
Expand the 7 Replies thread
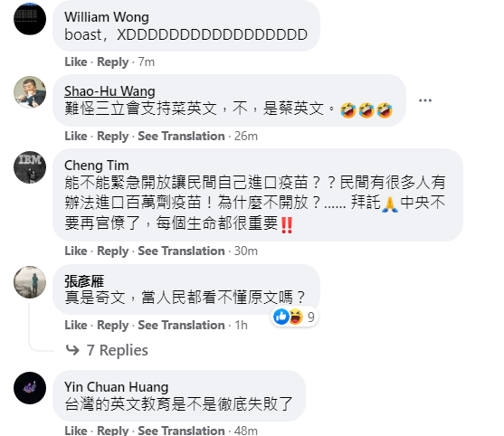point(118,350)
